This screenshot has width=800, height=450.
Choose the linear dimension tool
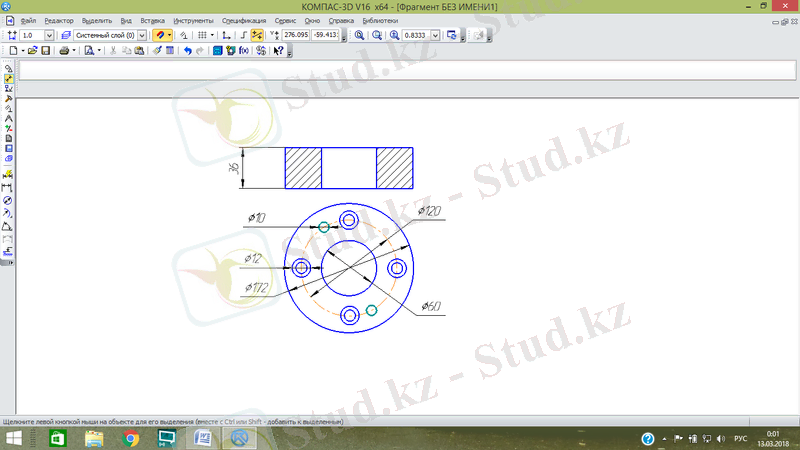click(8, 187)
